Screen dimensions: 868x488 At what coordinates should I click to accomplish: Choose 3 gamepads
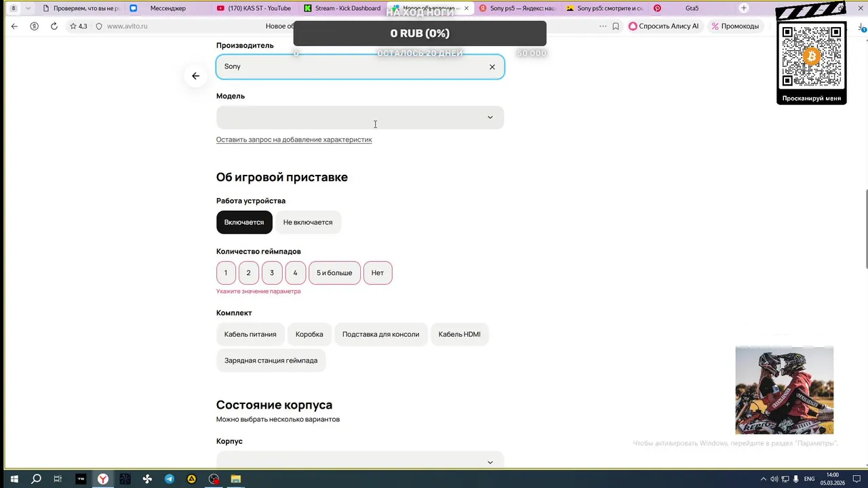[x=272, y=273]
